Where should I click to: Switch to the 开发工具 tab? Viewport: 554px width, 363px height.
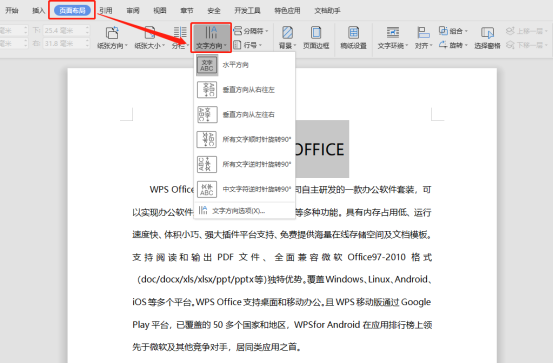point(247,11)
